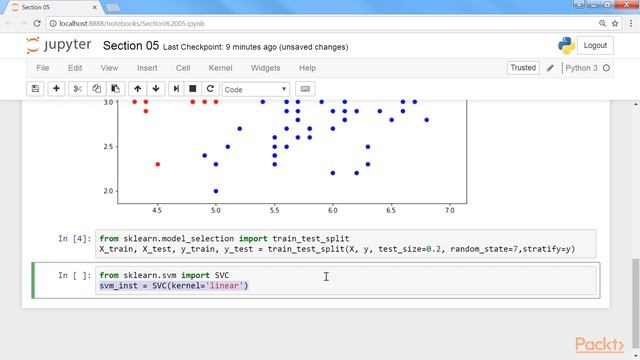This screenshot has width=640, height=360.
Task: Open the File menu
Action: click(x=42, y=68)
